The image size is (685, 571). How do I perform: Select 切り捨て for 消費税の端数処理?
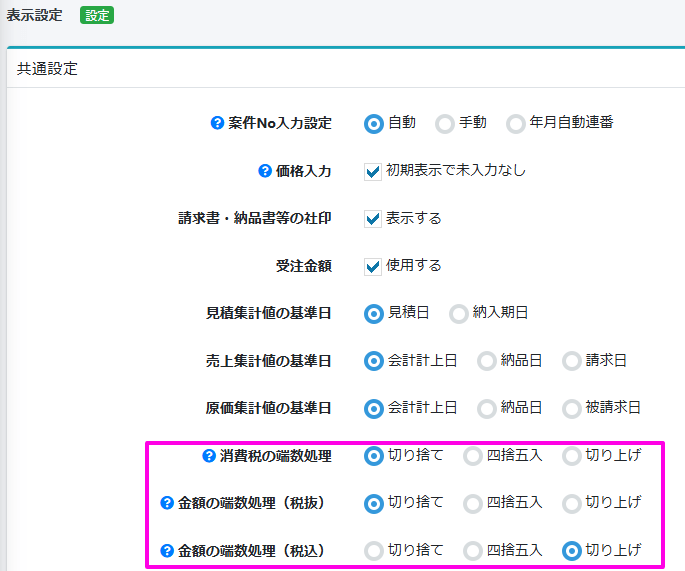click(x=374, y=456)
